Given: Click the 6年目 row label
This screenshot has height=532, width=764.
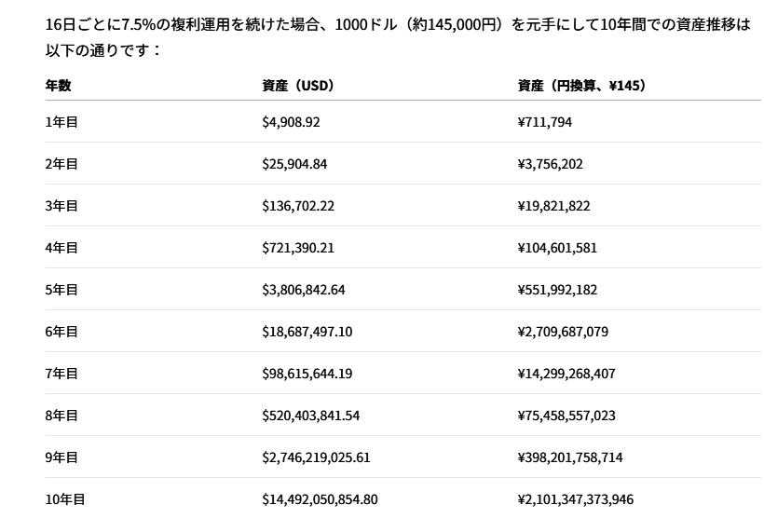Looking at the screenshot, I should pos(61,332).
